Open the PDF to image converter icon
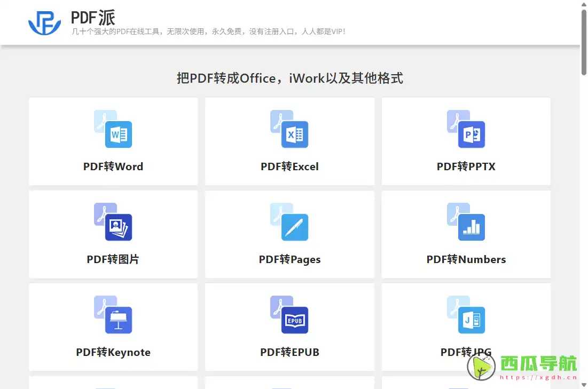Screen dimensions: 588x389 pos(113,221)
